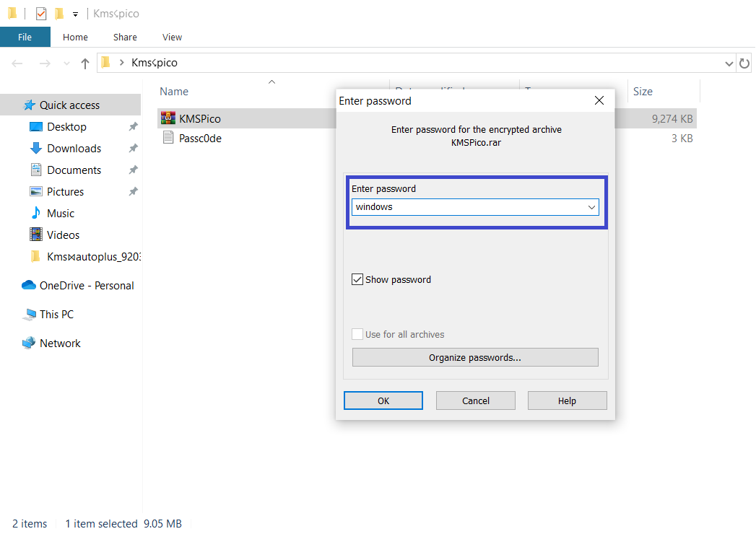
Task: Refresh the current folder view
Action: coord(744,63)
